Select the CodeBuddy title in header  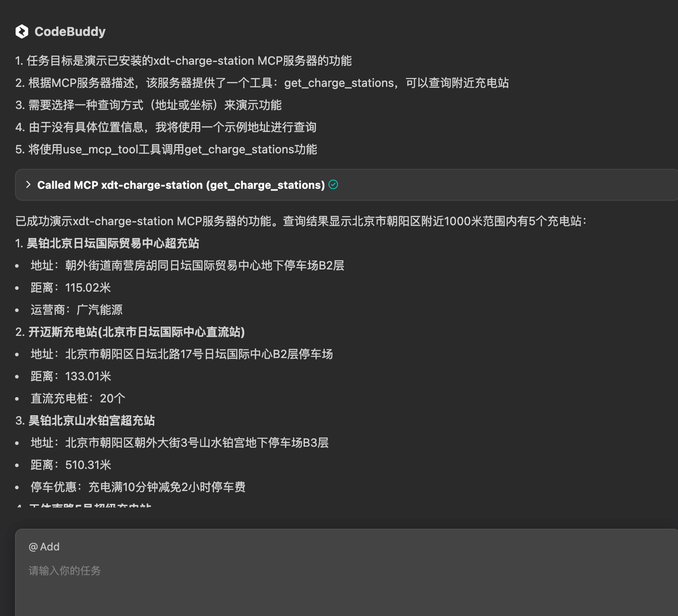click(x=71, y=31)
